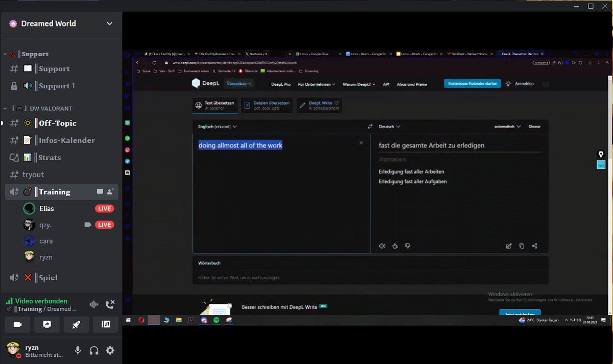Click the Video verbunden connection status
Viewport: 613px width, 364px height.
(x=41, y=301)
